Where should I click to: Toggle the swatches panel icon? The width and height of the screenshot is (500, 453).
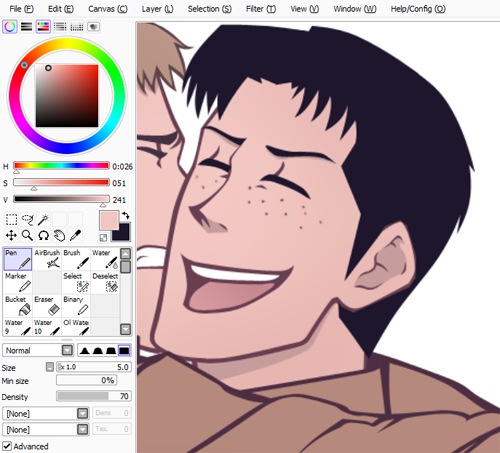(77, 27)
